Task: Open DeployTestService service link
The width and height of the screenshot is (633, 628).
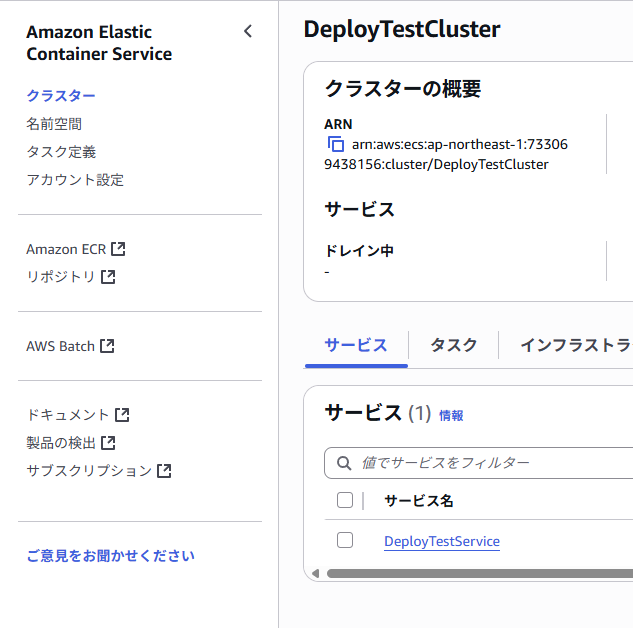Action: tap(442, 541)
